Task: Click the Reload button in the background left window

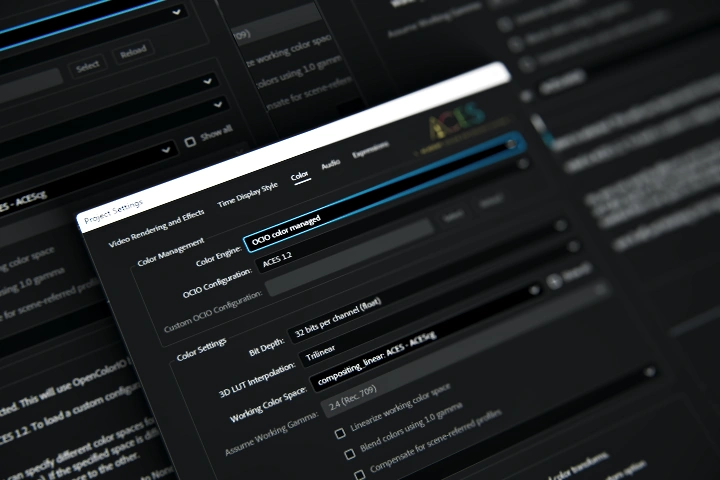Action: pyautogui.click(x=133, y=53)
